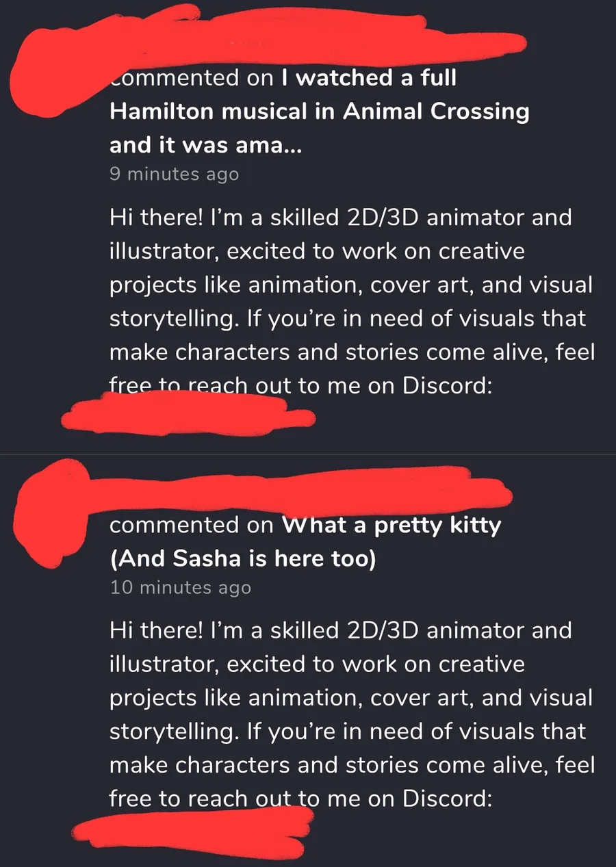The height and width of the screenshot is (867, 616).
Task: Click the partly covered "commented on" label in the Hamilton entry
Action: click(192, 78)
